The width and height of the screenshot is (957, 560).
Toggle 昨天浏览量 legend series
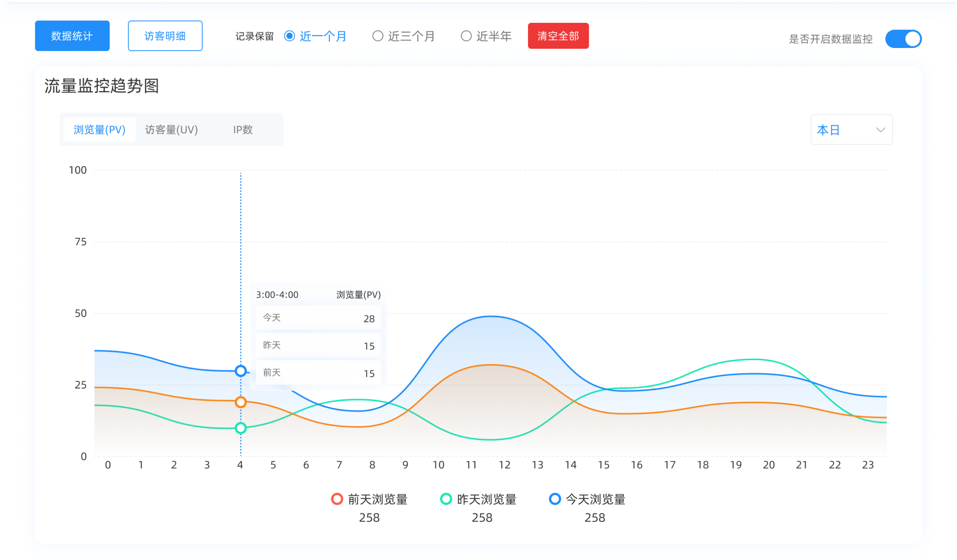click(478, 499)
